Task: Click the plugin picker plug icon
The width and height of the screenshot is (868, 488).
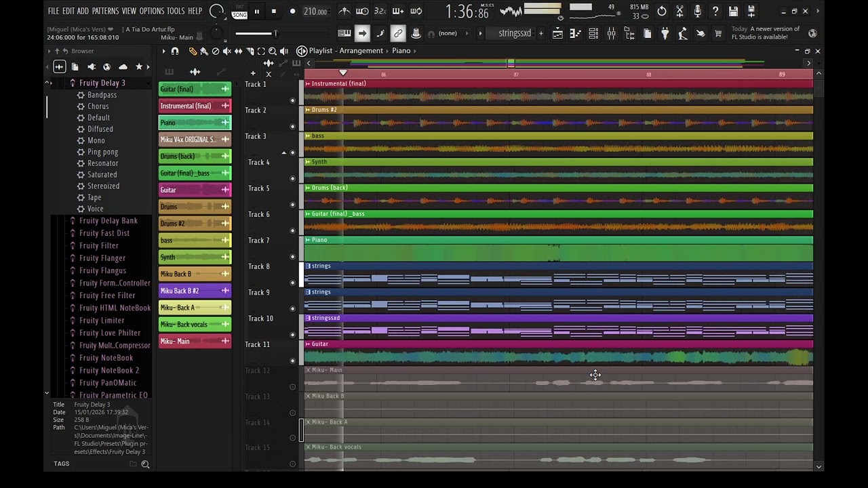Action: click(x=665, y=33)
